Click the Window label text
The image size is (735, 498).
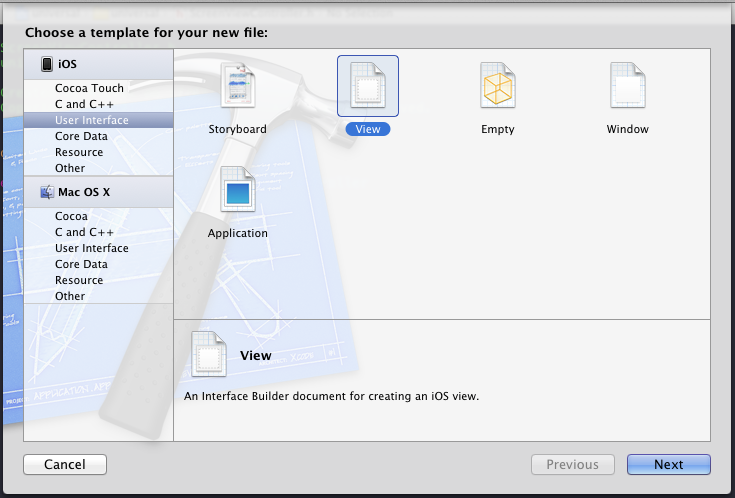tap(628, 129)
